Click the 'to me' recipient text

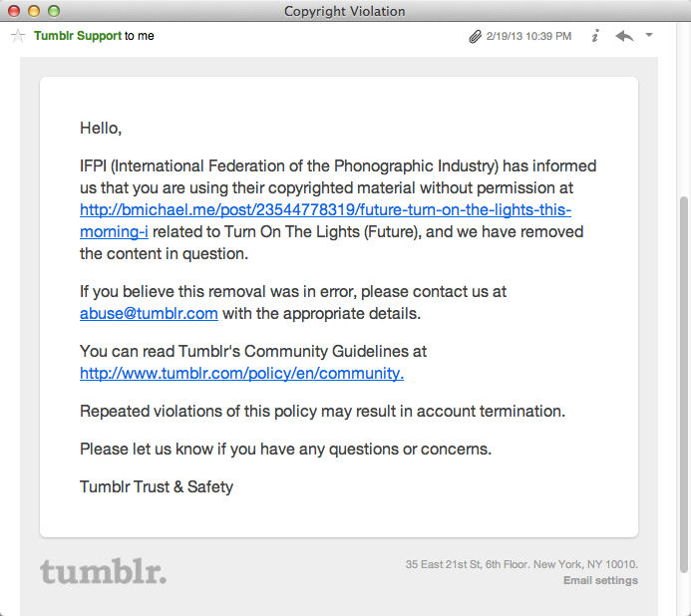(140, 36)
